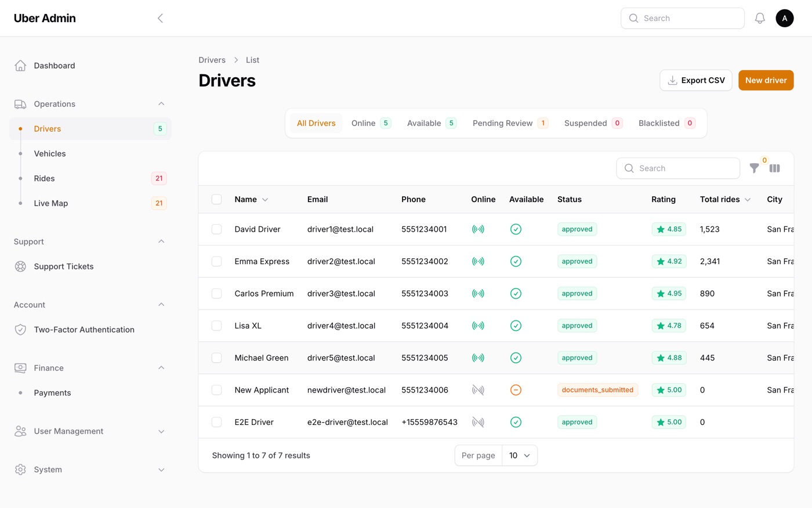Click New Applicant's unavailable minus icon

point(516,390)
